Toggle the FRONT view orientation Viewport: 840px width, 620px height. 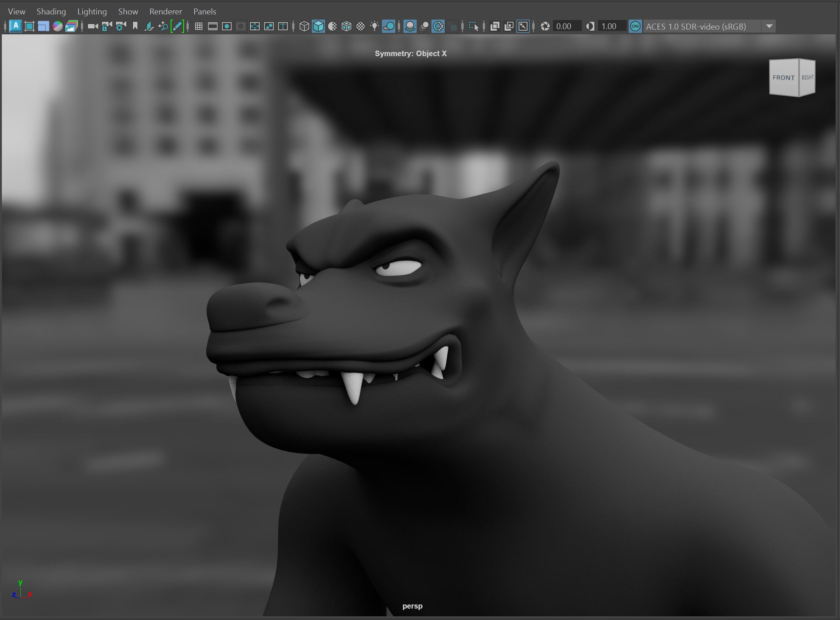coord(783,77)
